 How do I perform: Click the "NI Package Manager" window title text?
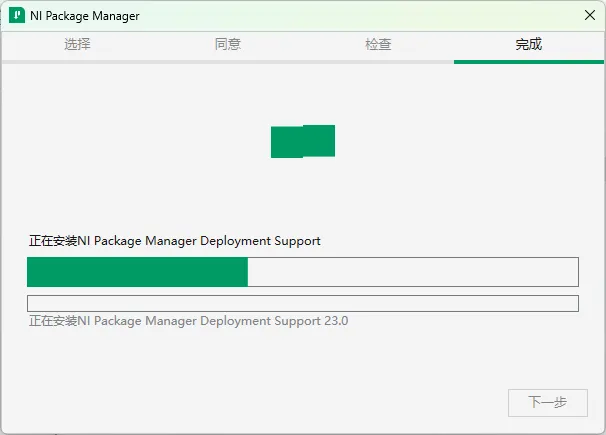tap(85, 16)
